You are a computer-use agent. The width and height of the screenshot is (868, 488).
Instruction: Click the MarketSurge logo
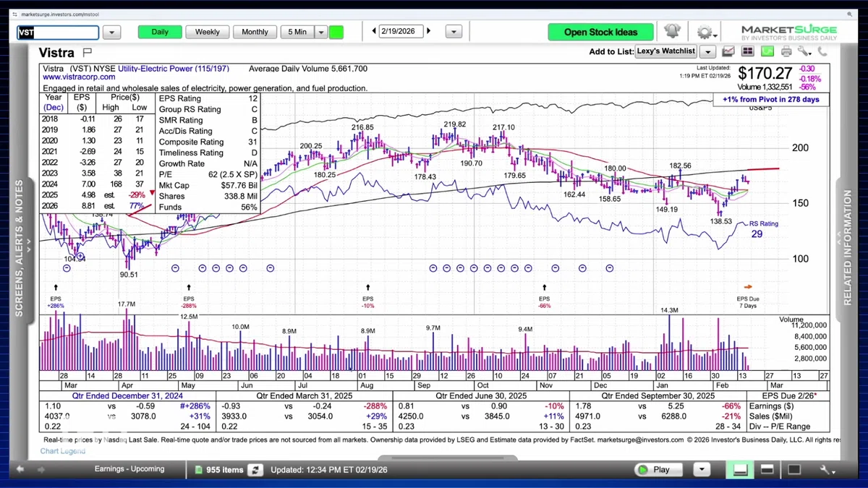pyautogui.click(x=789, y=32)
